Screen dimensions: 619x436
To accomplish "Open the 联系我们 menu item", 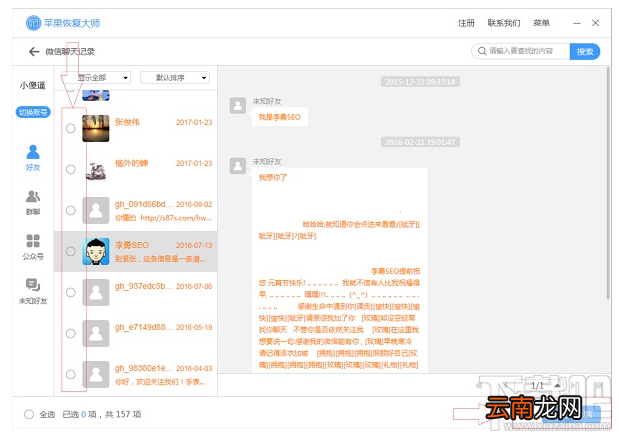I will click(x=504, y=23).
